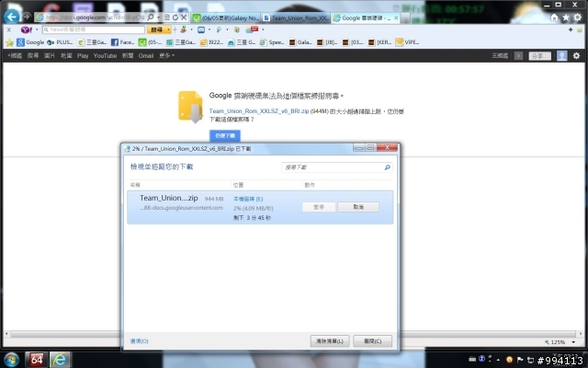Click the Yahoo toolbar plus add icon

coord(571,29)
